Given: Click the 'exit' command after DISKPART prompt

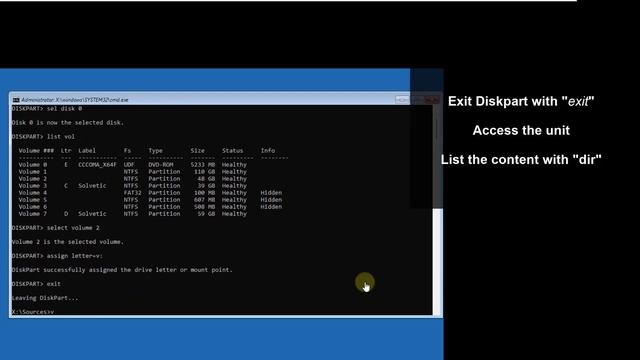Looking at the screenshot, I should [x=53, y=284].
